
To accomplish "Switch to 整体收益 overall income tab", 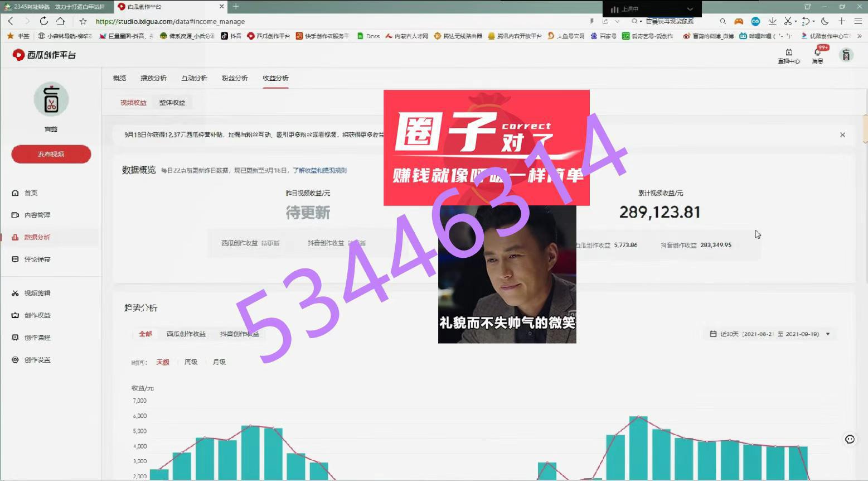I will 172,103.
